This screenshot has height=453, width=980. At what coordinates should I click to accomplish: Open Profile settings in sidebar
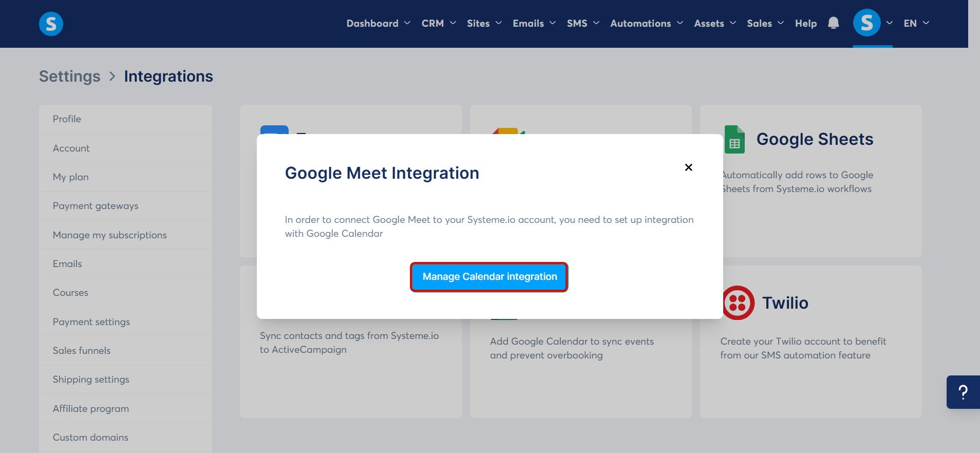(x=125, y=119)
